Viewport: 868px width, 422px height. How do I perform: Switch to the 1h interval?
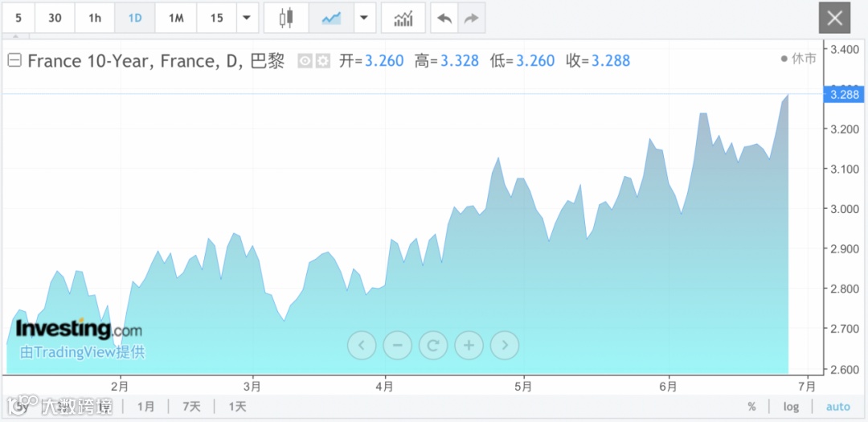coord(95,18)
